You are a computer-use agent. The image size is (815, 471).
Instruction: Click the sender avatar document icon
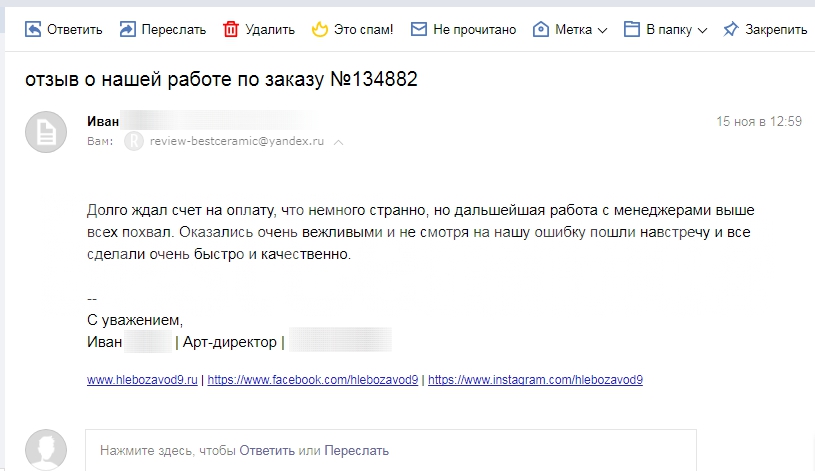click(x=46, y=132)
